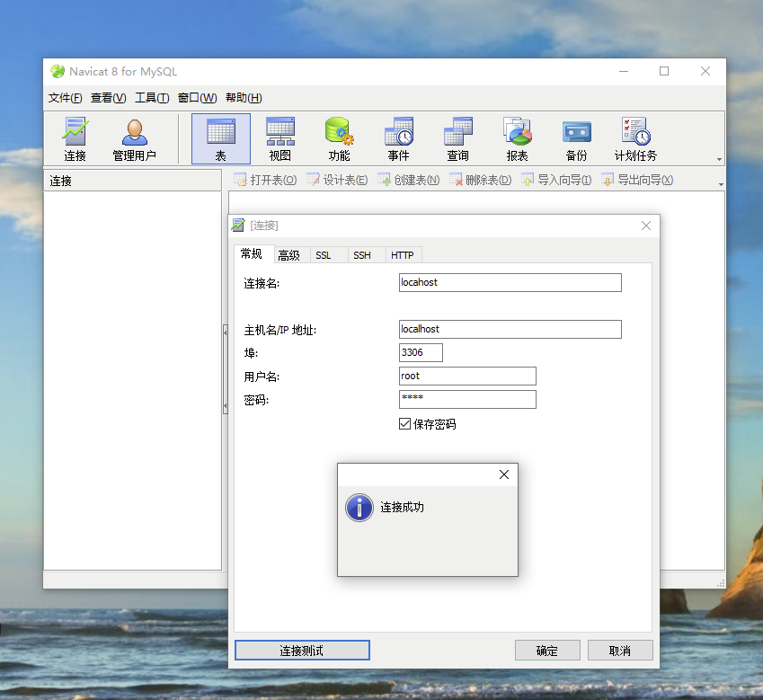Open the 功能 (Function) toolbar icon

[339, 139]
